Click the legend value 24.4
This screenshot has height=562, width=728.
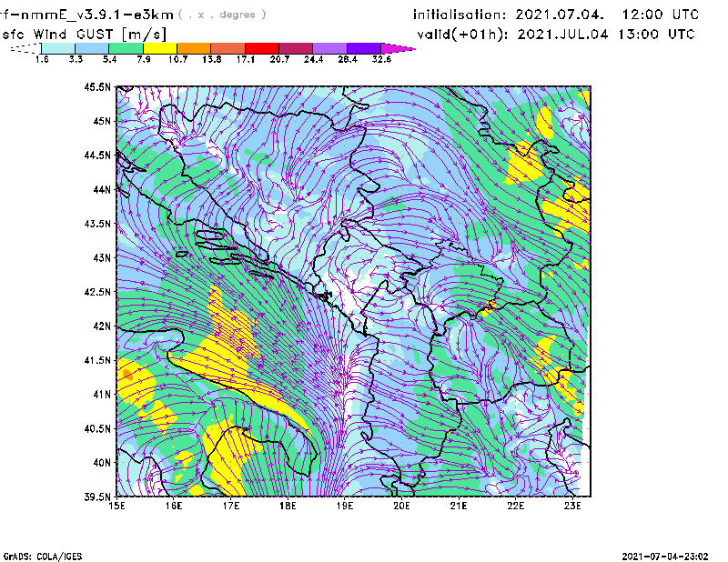point(313,59)
